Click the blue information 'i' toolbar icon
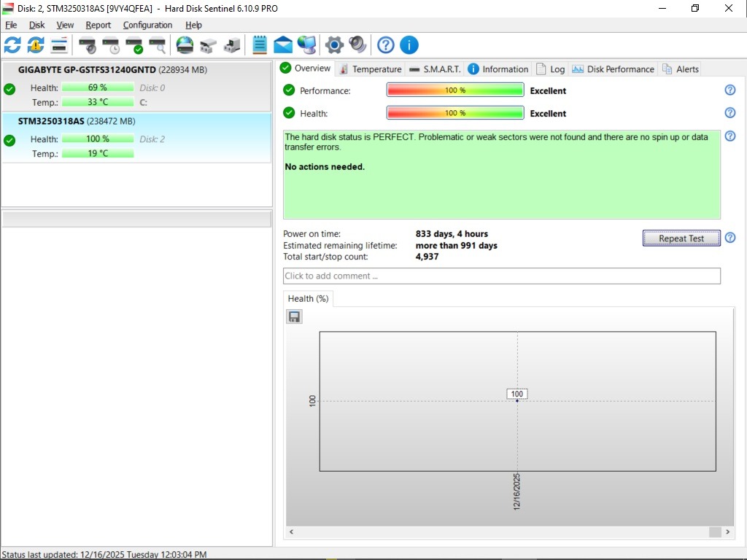This screenshot has width=747, height=560. (x=409, y=45)
